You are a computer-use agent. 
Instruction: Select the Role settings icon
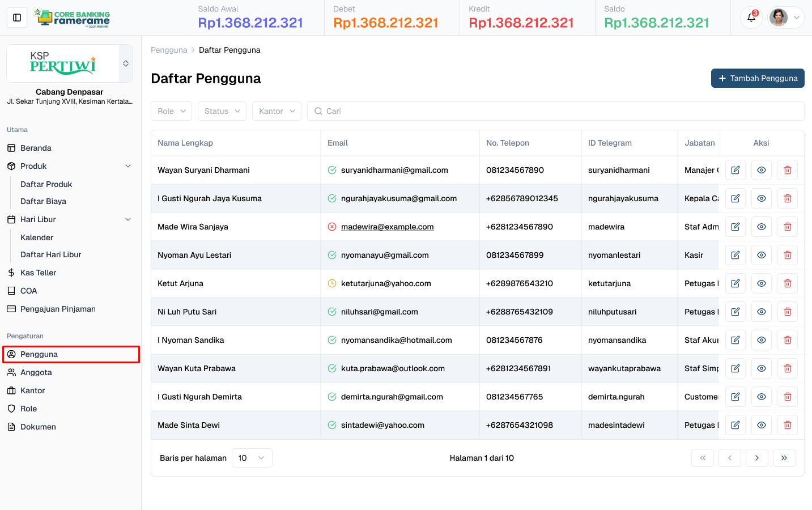(x=12, y=409)
